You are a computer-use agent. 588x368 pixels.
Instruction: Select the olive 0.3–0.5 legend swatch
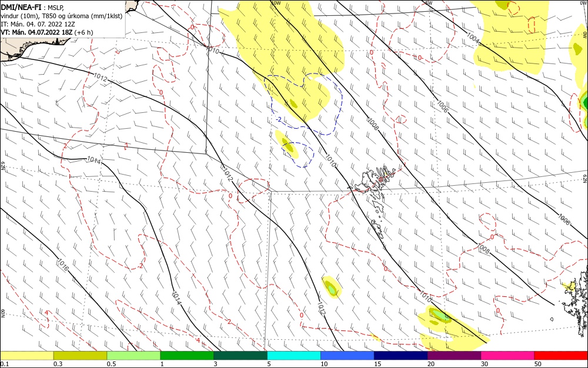(80, 356)
